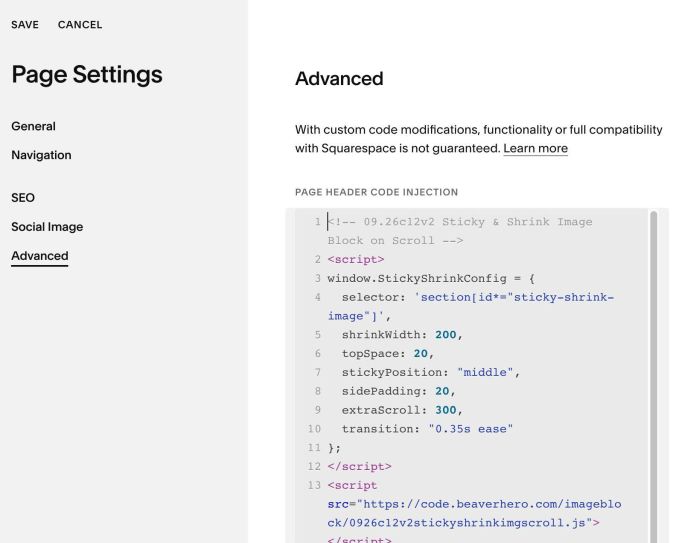Click the extraScroll value 300
Screen dimensions: 700x543
(446, 410)
